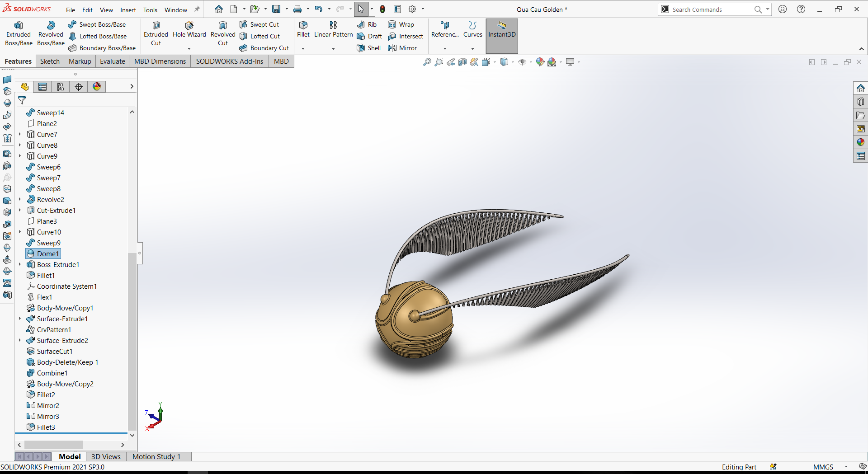Choose the Mirror feature tool
868x474 pixels.
[x=402, y=48]
